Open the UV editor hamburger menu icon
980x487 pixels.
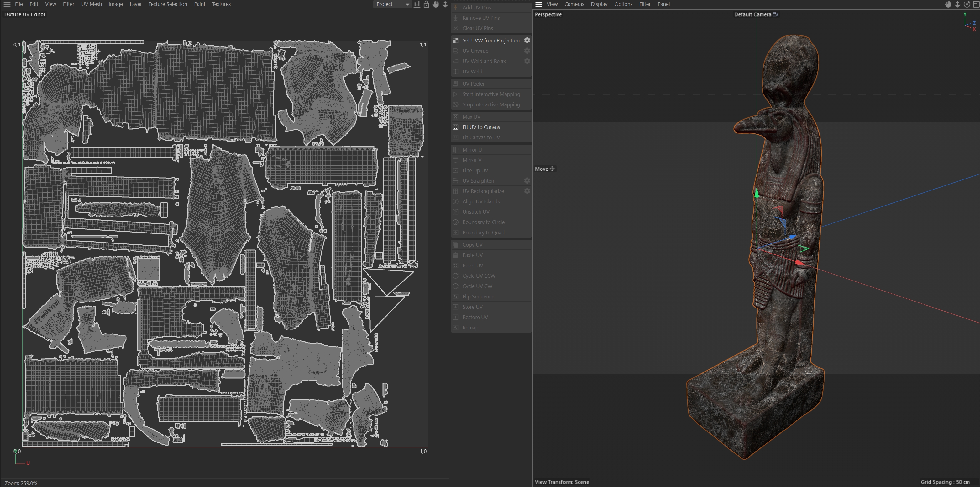point(7,4)
